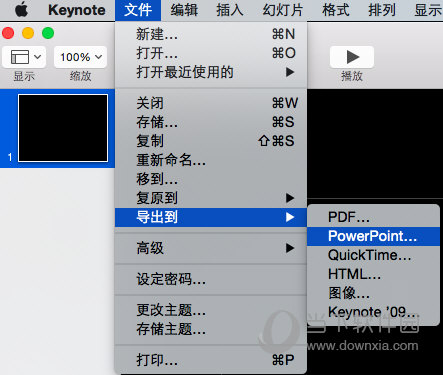Select slide 1 thumbnail in navigator
This screenshot has height=375, width=443.
pos(63,128)
